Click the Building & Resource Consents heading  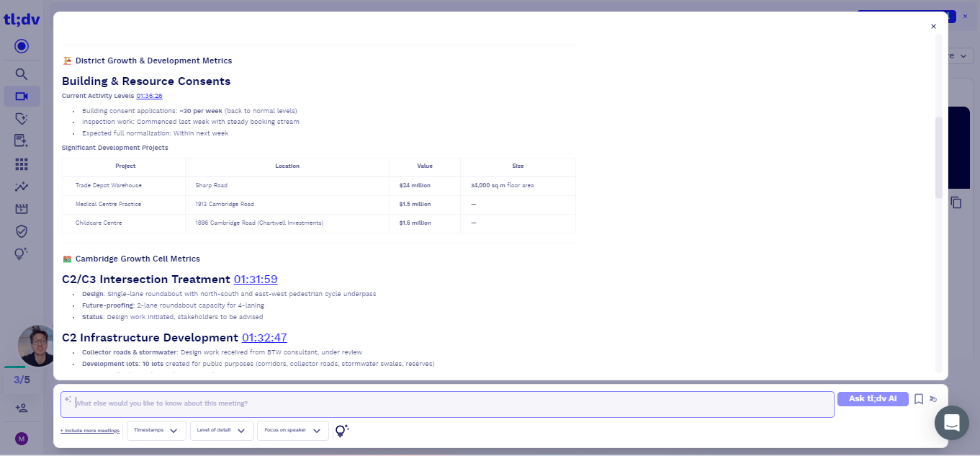point(146,81)
